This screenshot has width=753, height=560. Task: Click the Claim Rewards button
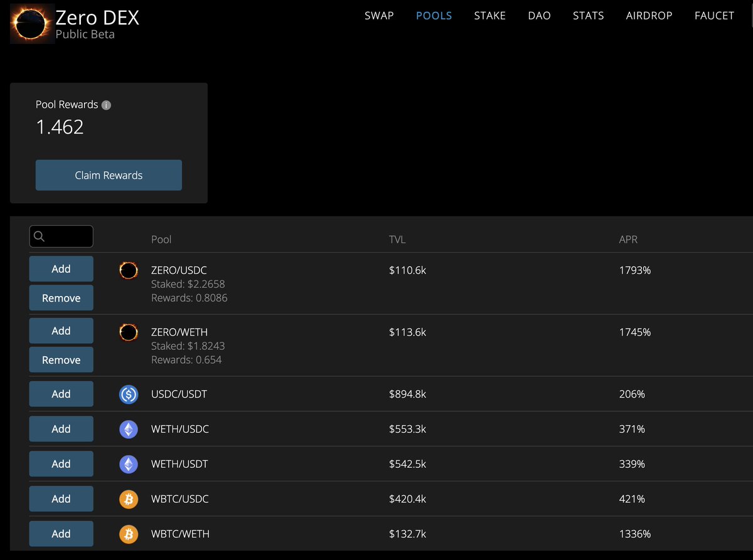pyautogui.click(x=109, y=175)
